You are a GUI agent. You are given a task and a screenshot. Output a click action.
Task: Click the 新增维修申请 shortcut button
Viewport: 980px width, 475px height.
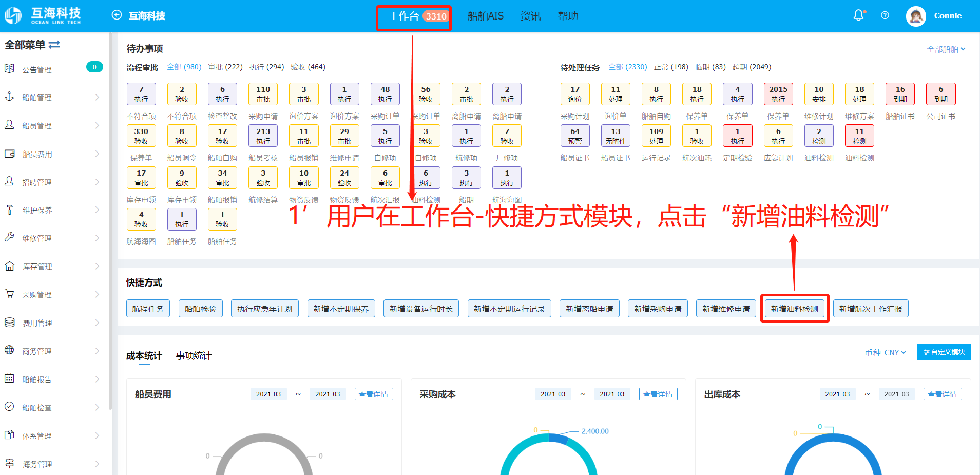click(726, 309)
